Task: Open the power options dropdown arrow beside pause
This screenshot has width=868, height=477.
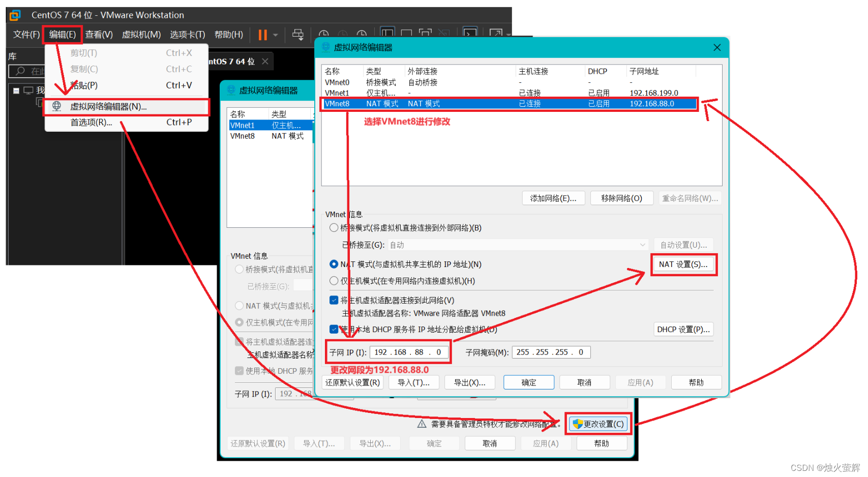Action: click(x=276, y=35)
